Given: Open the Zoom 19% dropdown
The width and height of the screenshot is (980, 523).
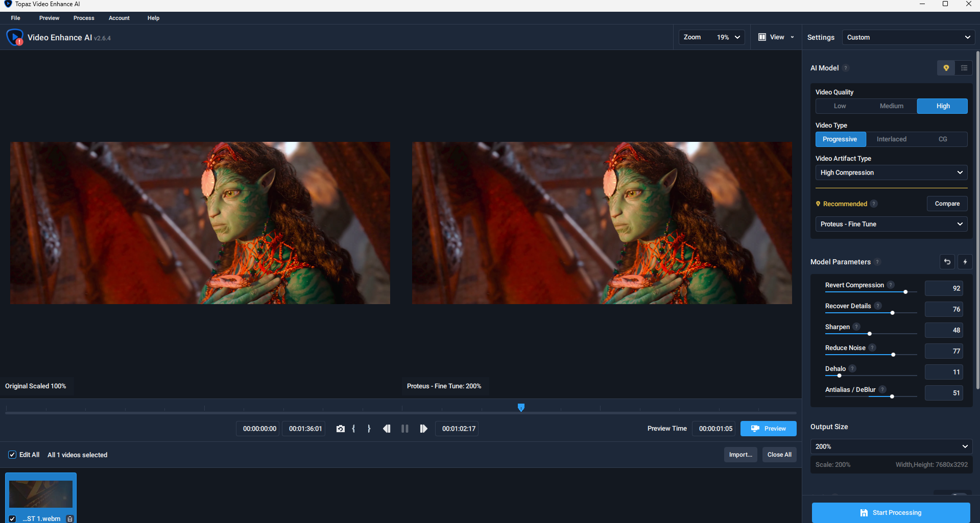Looking at the screenshot, I should (712, 37).
